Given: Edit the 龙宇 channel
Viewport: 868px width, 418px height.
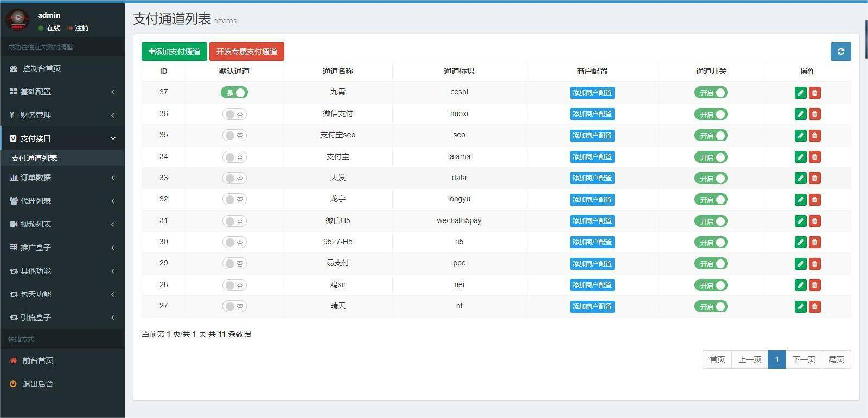Looking at the screenshot, I should tap(800, 199).
